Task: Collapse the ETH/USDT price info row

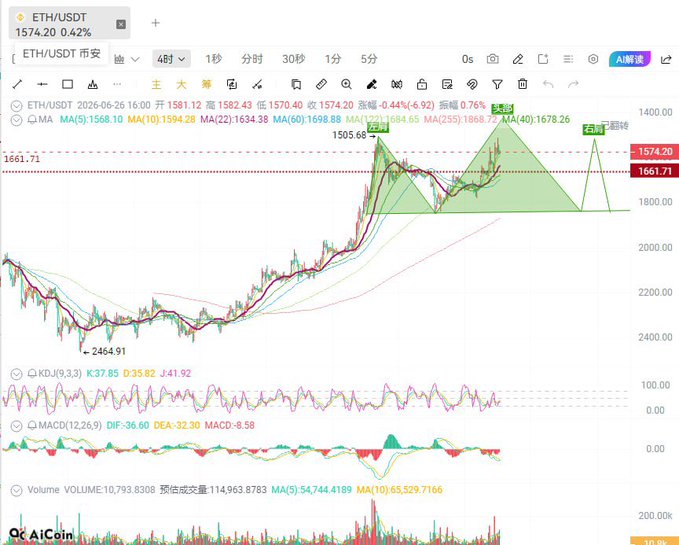Action: tap(16, 106)
